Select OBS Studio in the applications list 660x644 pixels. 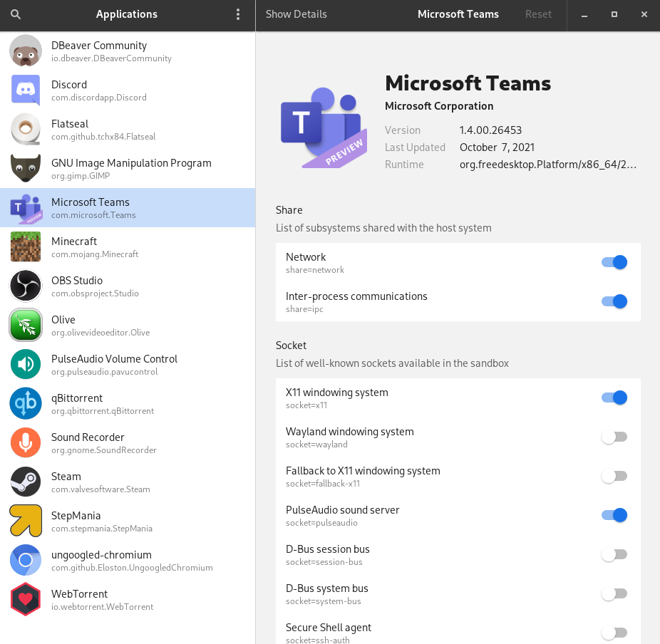coord(128,286)
